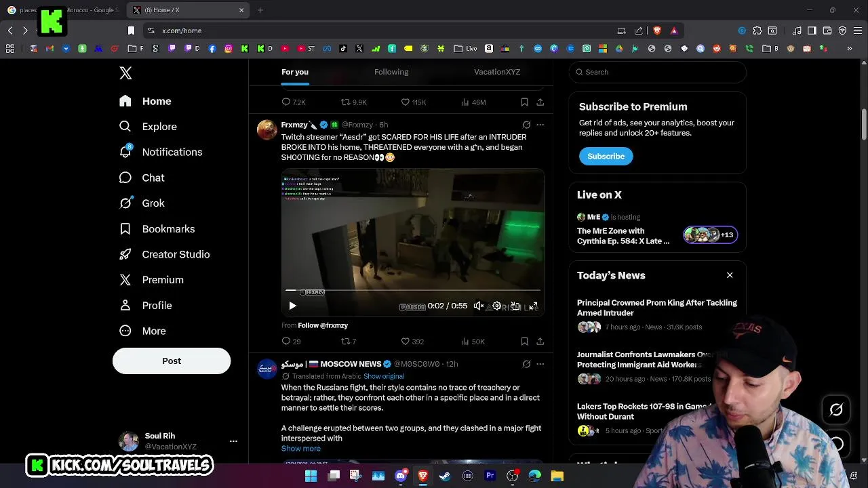Click into the X Search field
This screenshot has height=488, width=868.
click(657, 72)
